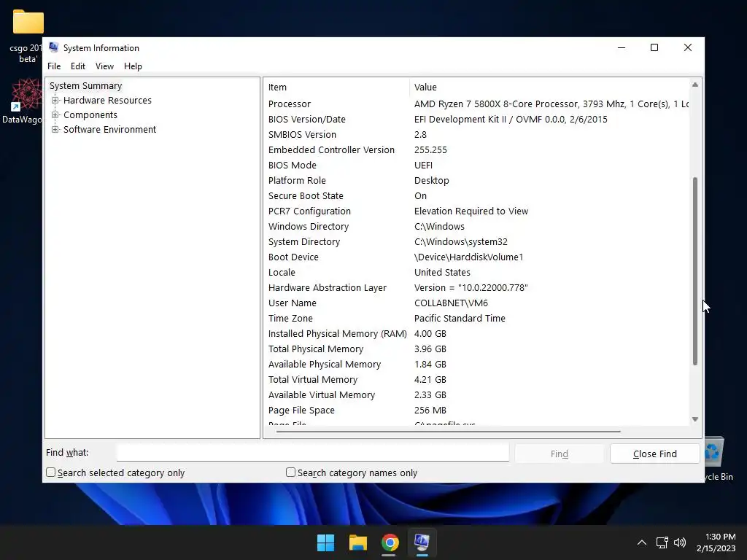Select the Recycle Bin desktop icon
The image size is (747, 560).
(719, 458)
